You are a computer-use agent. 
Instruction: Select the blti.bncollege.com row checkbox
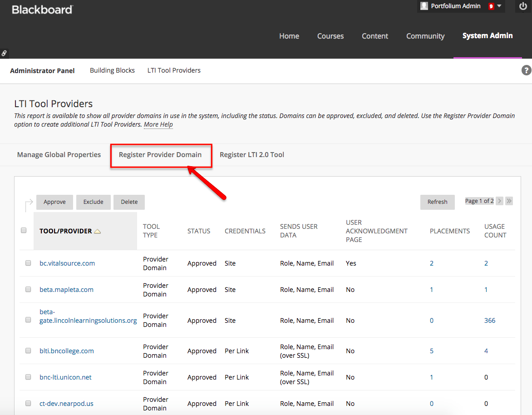coord(28,351)
